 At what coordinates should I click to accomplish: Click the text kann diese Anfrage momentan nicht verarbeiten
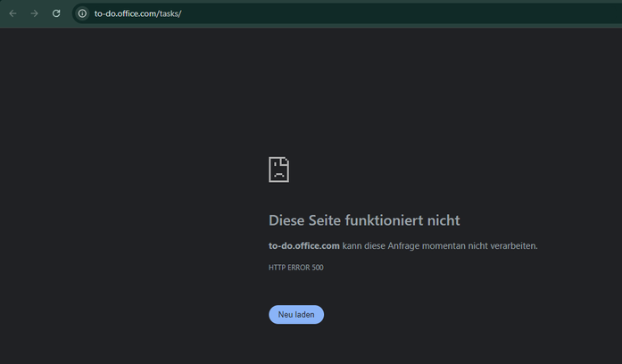(440, 246)
